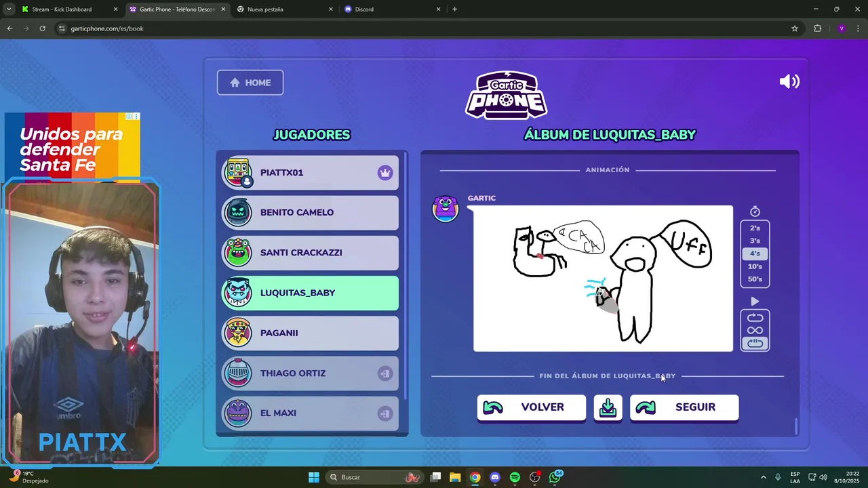Click SANTI CRACKAZZI's green avatar
Image resolution: width=868 pixels, height=488 pixels.
(238, 253)
